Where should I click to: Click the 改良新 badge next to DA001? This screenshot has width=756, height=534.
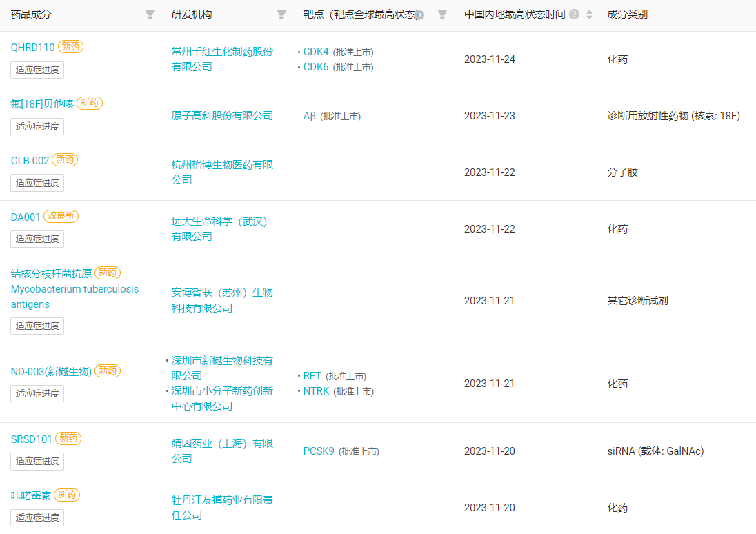click(x=61, y=216)
